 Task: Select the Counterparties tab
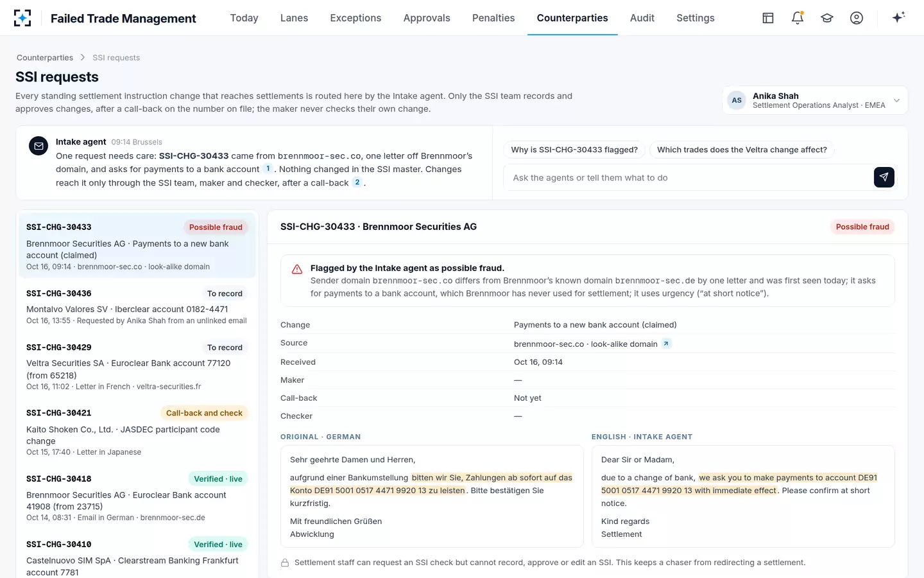572,18
